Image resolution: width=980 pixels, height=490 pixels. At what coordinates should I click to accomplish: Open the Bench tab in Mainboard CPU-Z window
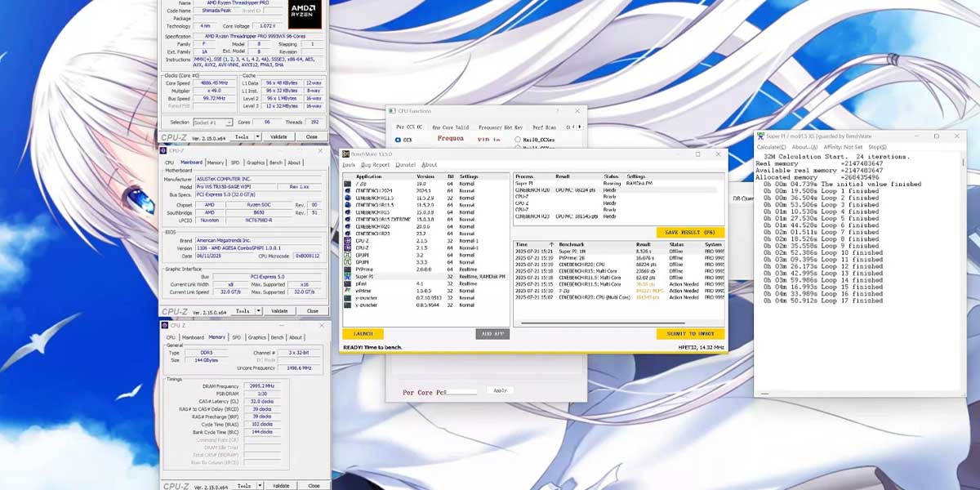[x=276, y=163]
